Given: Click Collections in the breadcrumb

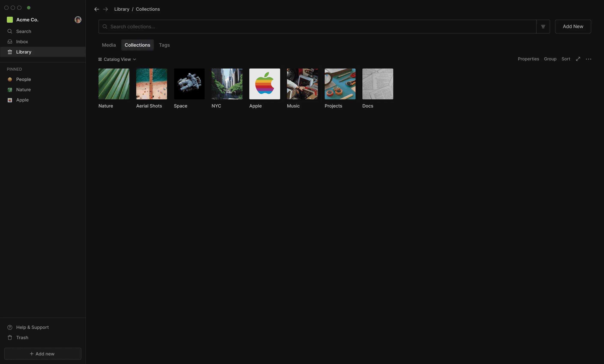Looking at the screenshot, I should pos(148,9).
